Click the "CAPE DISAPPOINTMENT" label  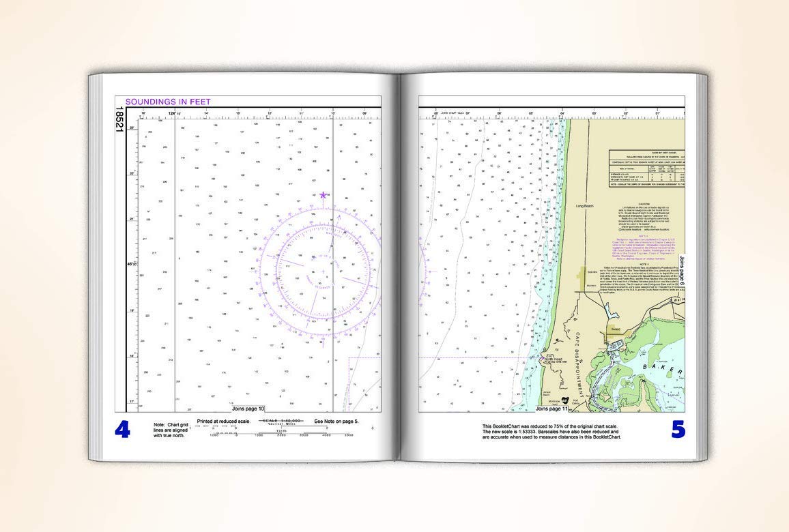(x=578, y=363)
